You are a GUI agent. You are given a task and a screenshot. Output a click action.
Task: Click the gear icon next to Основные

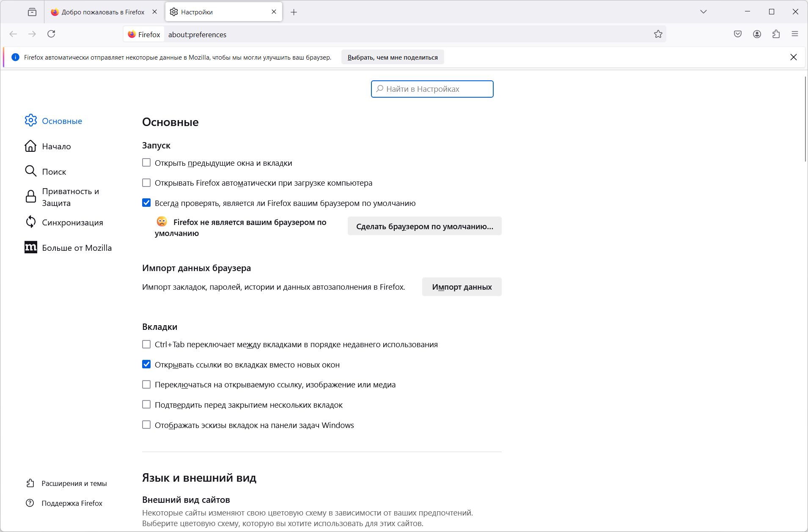pos(30,121)
